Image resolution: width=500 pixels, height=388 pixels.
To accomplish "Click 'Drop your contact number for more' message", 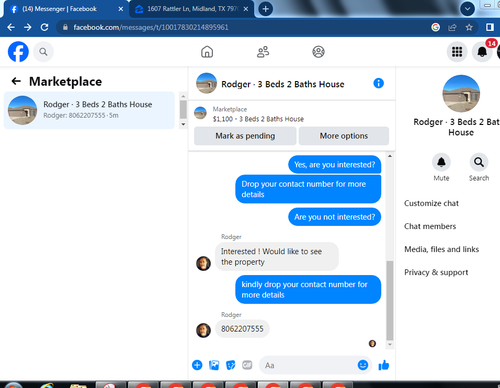I will (308, 189).
